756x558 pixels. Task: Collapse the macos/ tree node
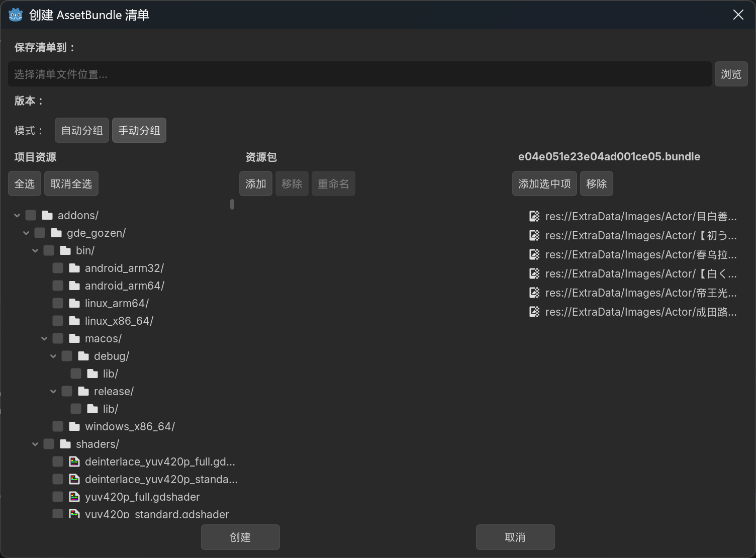(44, 339)
